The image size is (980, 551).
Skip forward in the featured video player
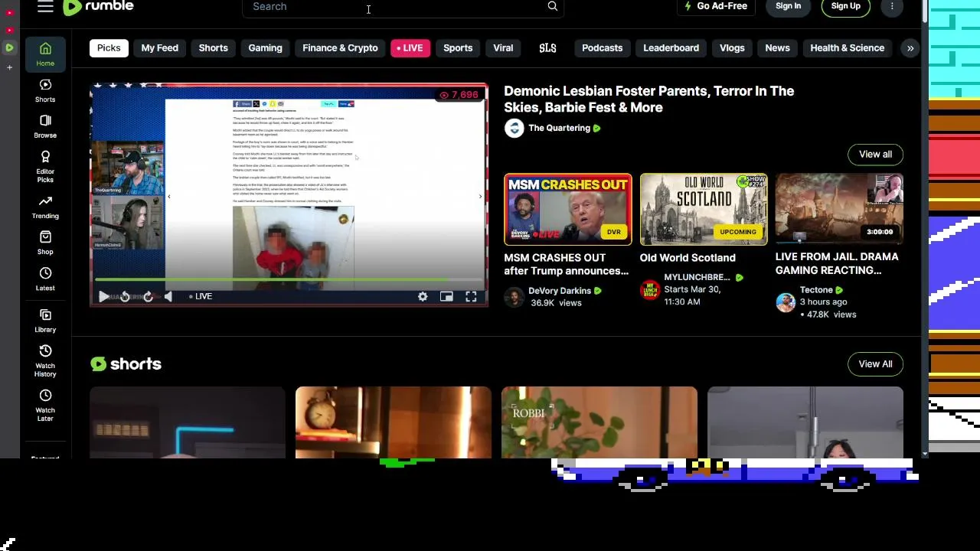pyautogui.click(x=148, y=296)
